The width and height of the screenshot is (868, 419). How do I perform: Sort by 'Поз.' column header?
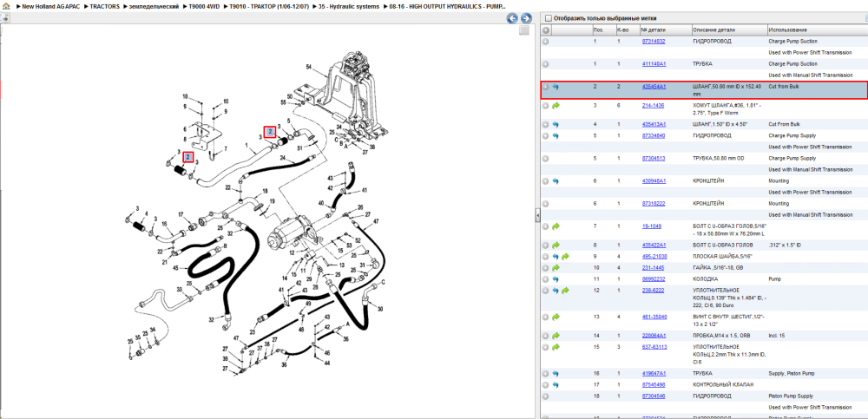coord(603,29)
